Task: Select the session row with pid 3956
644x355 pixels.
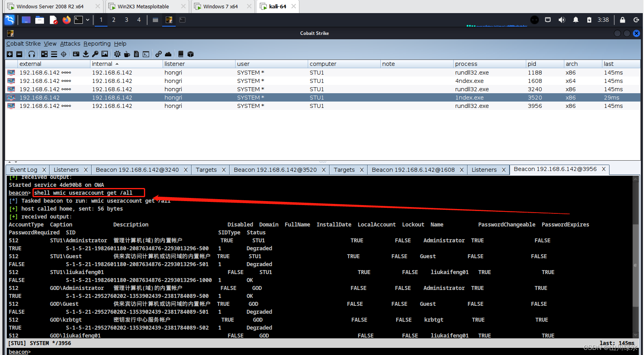Action: (x=323, y=106)
